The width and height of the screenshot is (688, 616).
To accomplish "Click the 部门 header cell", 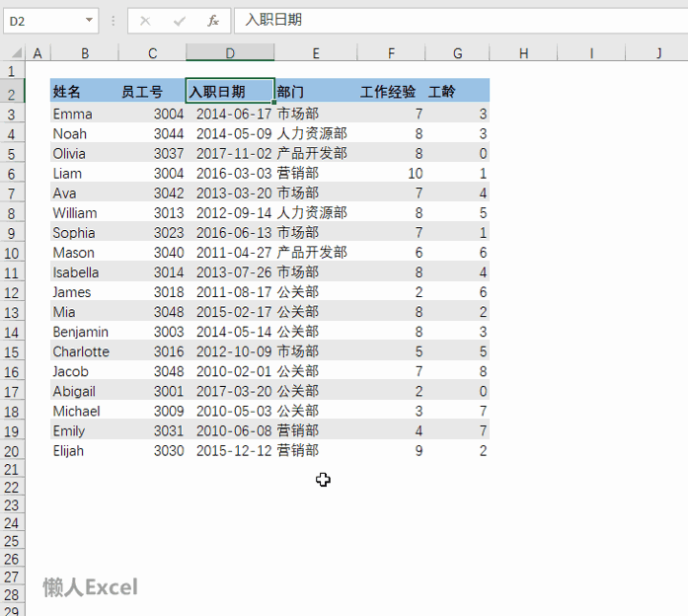I will point(316,92).
